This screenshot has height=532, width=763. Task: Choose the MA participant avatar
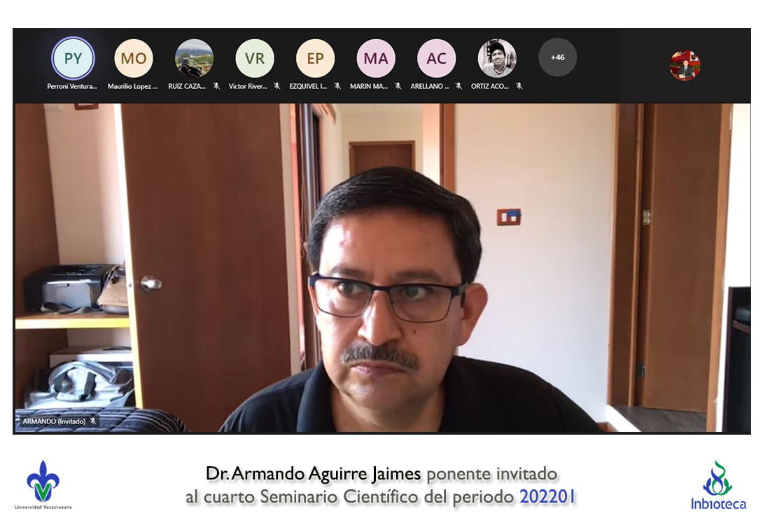tap(376, 59)
